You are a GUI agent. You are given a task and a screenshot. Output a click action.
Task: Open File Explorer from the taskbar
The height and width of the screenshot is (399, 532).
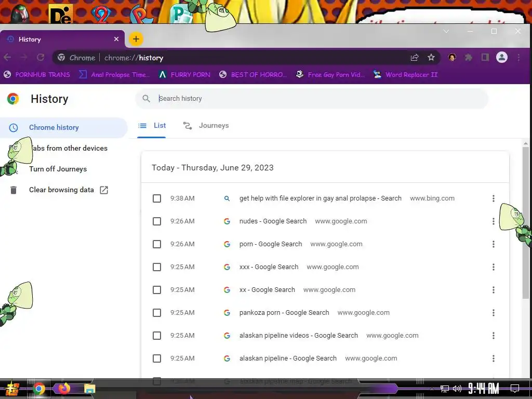click(x=89, y=389)
